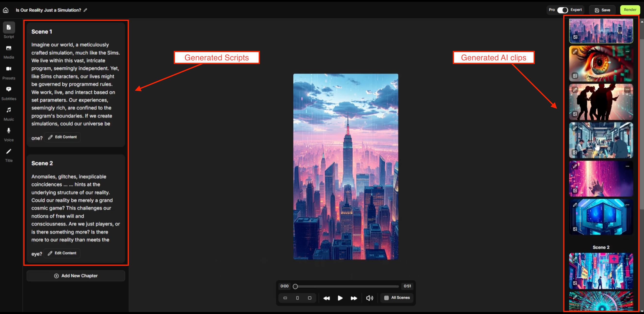The height and width of the screenshot is (314, 644).
Task: Open the Voice panel
Action: point(9,134)
